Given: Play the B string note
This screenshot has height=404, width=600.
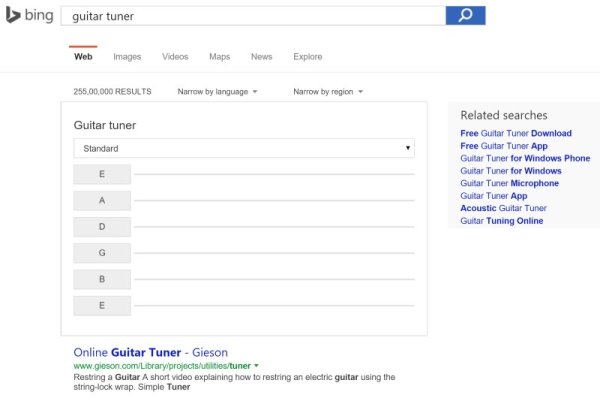Looking at the screenshot, I should click(102, 279).
